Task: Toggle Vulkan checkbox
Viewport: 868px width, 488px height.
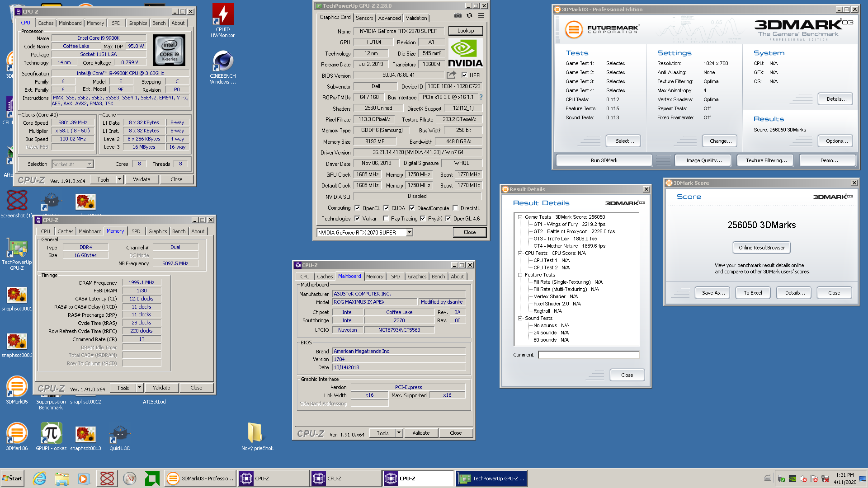Action: click(358, 219)
